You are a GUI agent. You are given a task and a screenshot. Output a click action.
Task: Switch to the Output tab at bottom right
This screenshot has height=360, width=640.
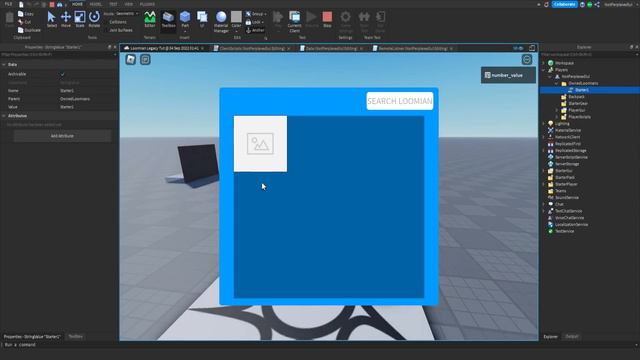572,336
